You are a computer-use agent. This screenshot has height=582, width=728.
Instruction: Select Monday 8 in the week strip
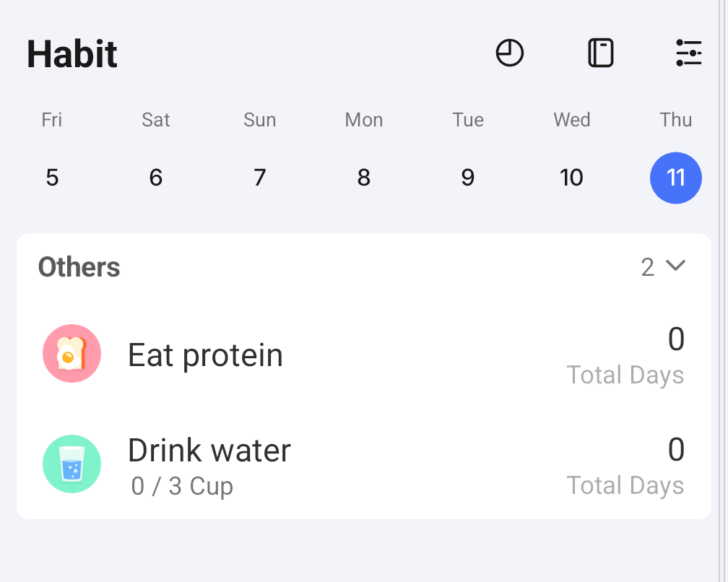tap(364, 178)
